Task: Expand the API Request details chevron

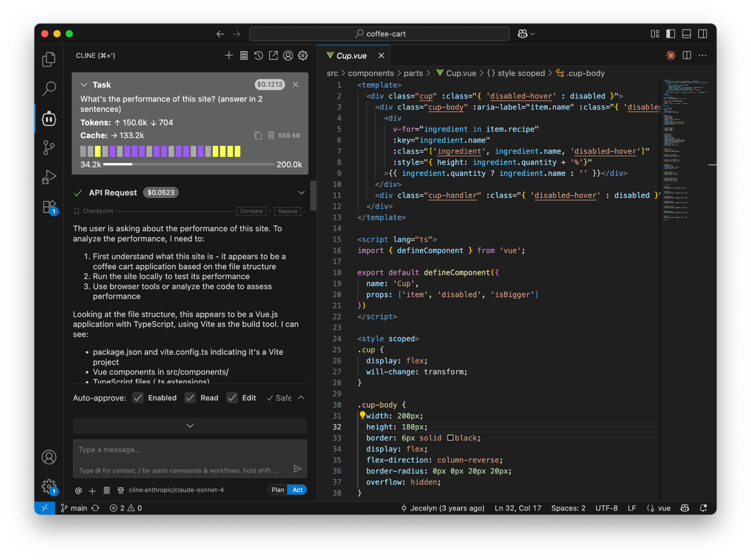Action: tap(301, 192)
